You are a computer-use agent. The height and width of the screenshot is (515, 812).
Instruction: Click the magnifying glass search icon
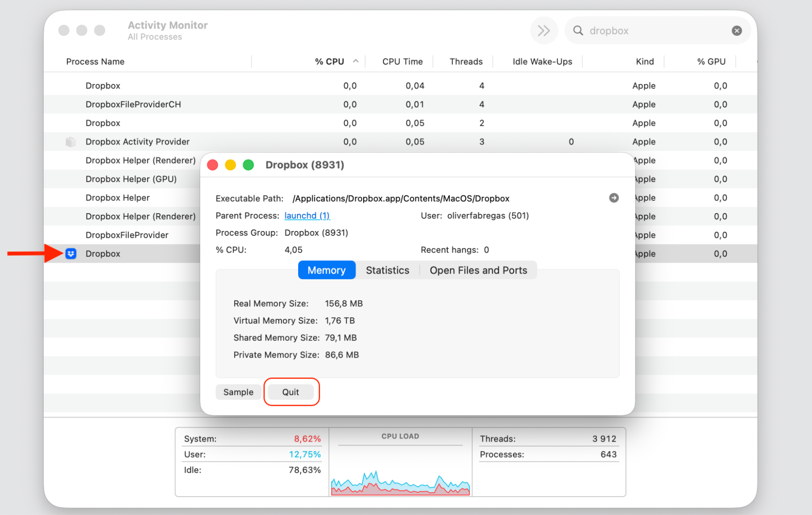(578, 30)
